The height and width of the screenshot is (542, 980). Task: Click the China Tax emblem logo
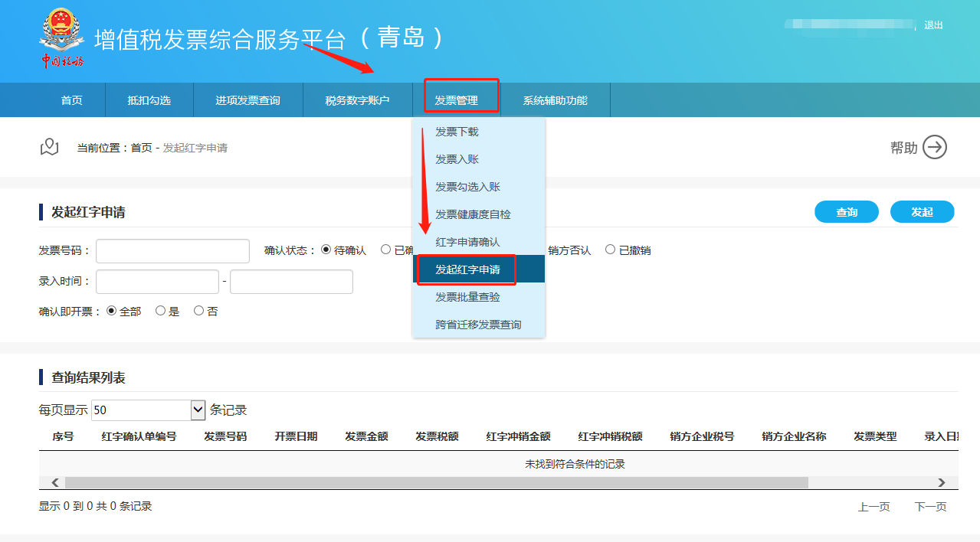click(61, 38)
